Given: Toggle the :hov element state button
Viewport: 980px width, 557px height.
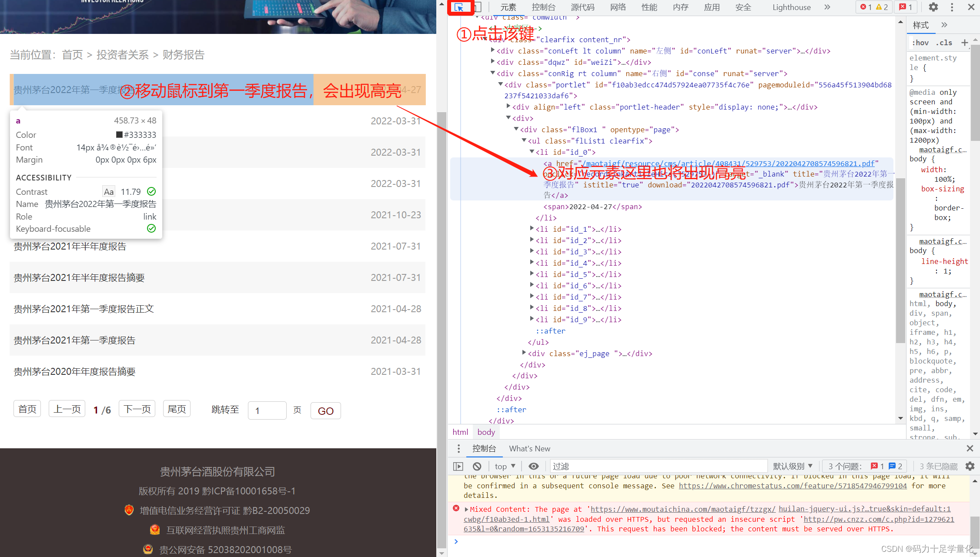Looking at the screenshot, I should tap(920, 43).
